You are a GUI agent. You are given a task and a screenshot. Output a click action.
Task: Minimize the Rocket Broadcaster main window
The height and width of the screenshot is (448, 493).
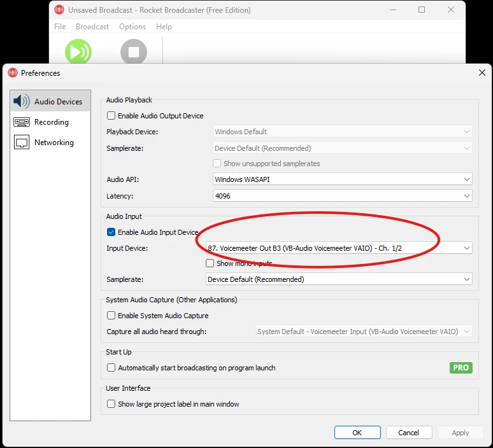click(393, 10)
